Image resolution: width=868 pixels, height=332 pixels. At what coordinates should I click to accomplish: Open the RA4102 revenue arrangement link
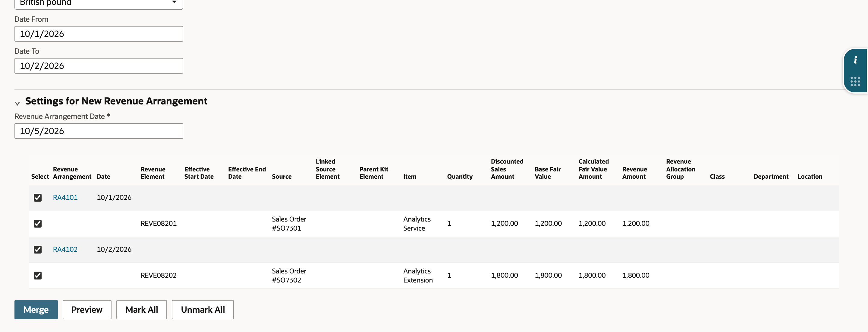65,249
